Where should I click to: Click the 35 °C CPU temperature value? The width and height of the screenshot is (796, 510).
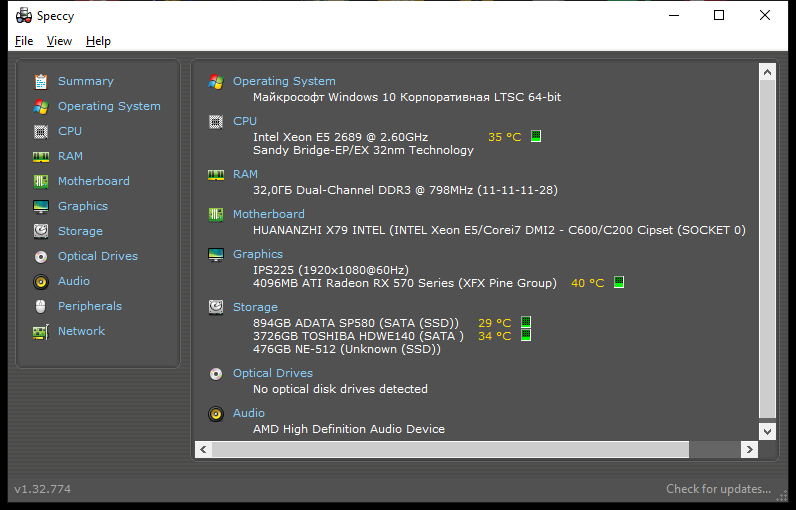(505, 137)
